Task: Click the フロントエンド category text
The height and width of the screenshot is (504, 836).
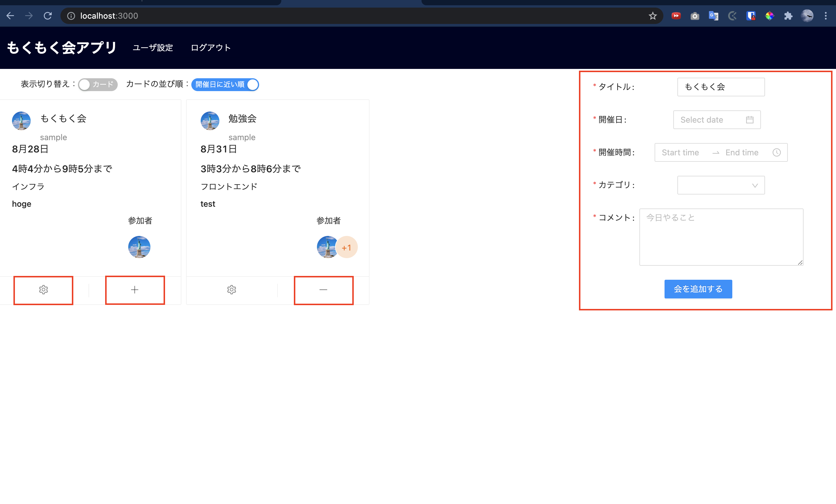Action: click(x=229, y=187)
